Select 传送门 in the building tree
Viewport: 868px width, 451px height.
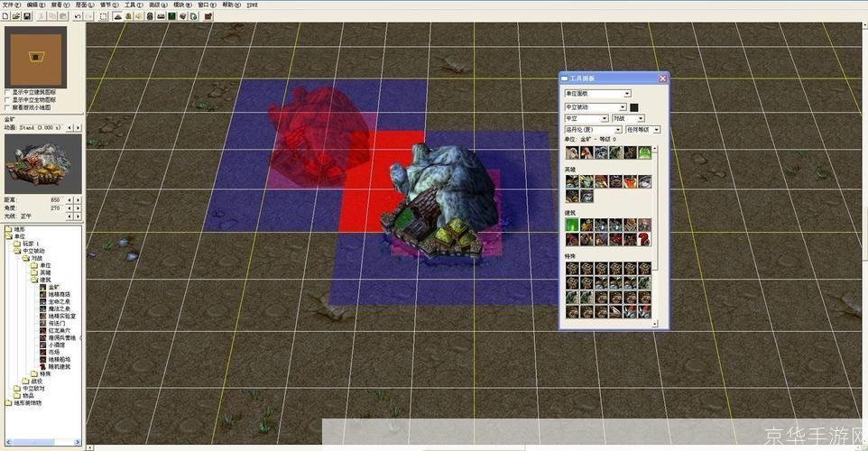point(57,323)
